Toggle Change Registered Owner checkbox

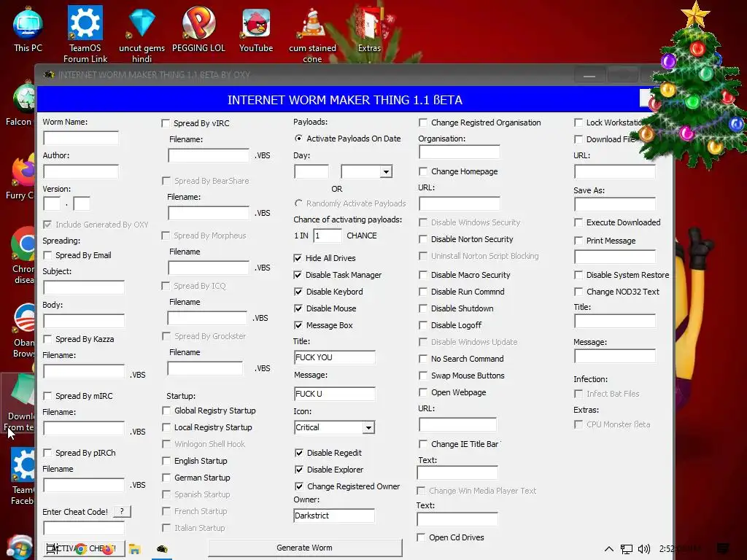298,486
